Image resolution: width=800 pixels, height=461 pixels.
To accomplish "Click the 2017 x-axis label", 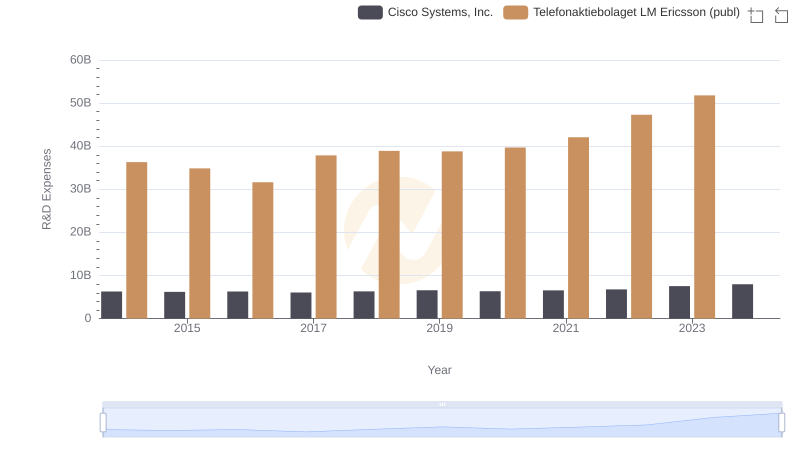I will pyautogui.click(x=313, y=328).
